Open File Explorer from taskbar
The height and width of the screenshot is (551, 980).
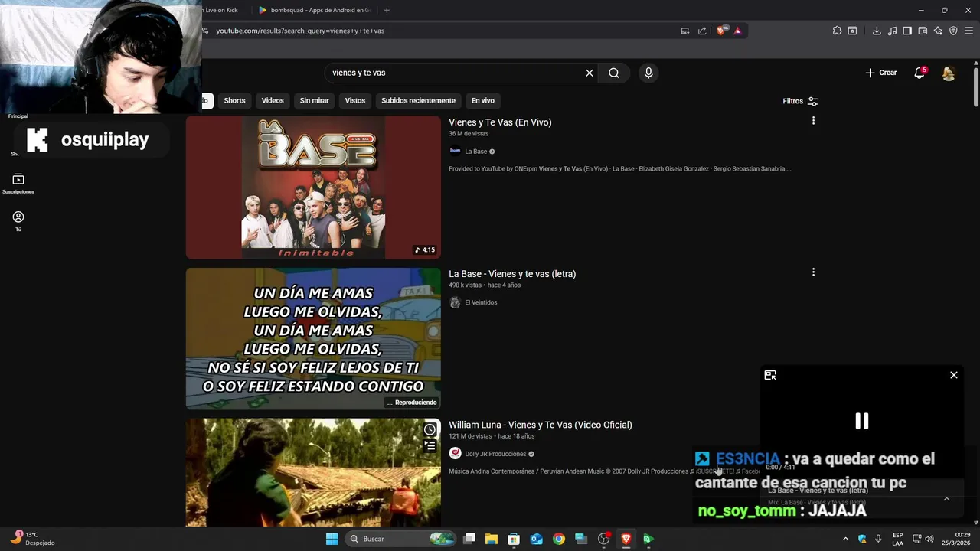click(x=492, y=539)
